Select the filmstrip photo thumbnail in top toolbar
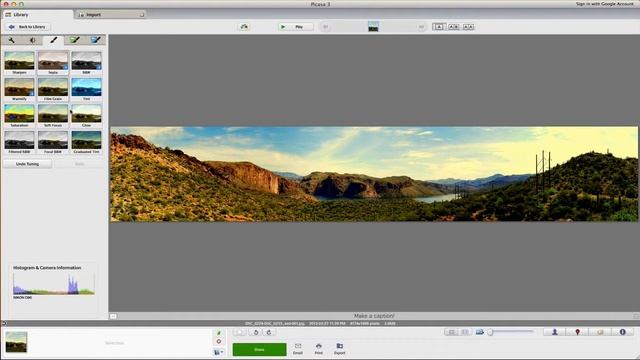This screenshot has height=360, width=640. (373, 27)
